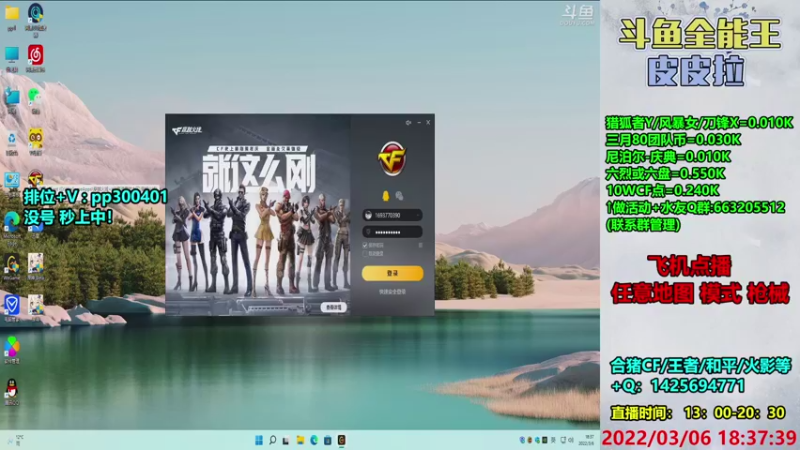
Task: Toggle the remember password checkbox
Action: click(x=365, y=245)
